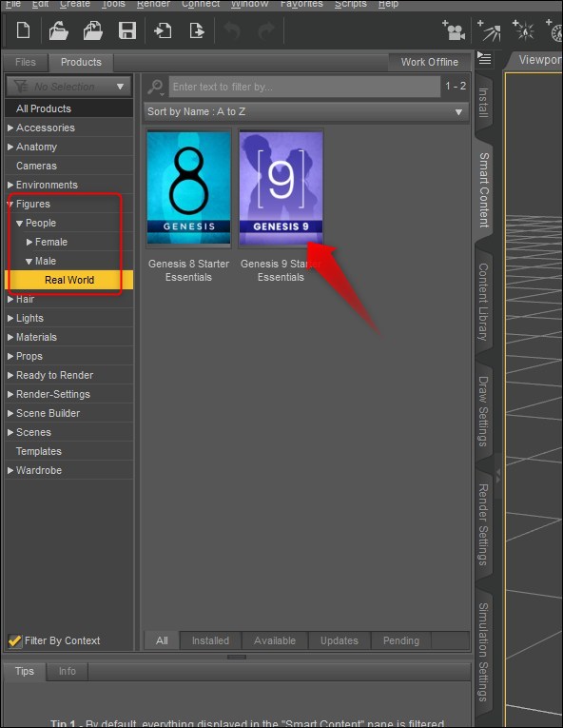
Task: Expand the Lights category
Action: point(10,318)
